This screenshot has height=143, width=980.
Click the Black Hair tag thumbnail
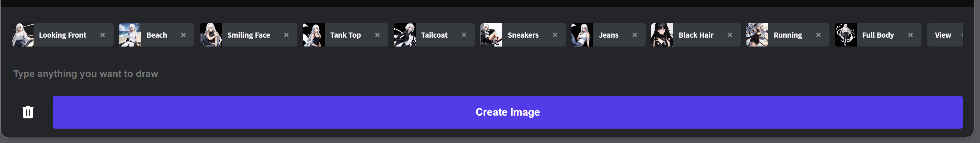(x=662, y=35)
